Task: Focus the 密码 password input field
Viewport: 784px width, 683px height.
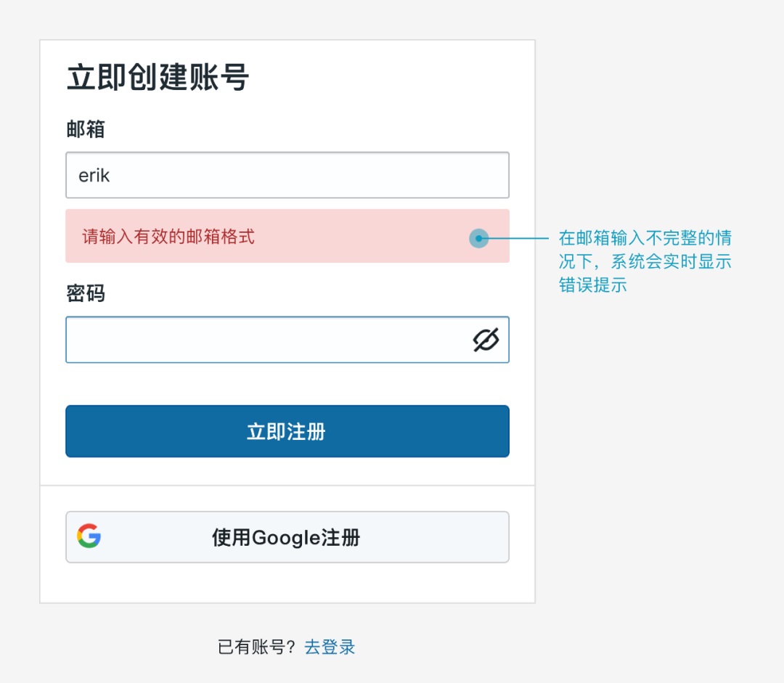Action: 261,340
